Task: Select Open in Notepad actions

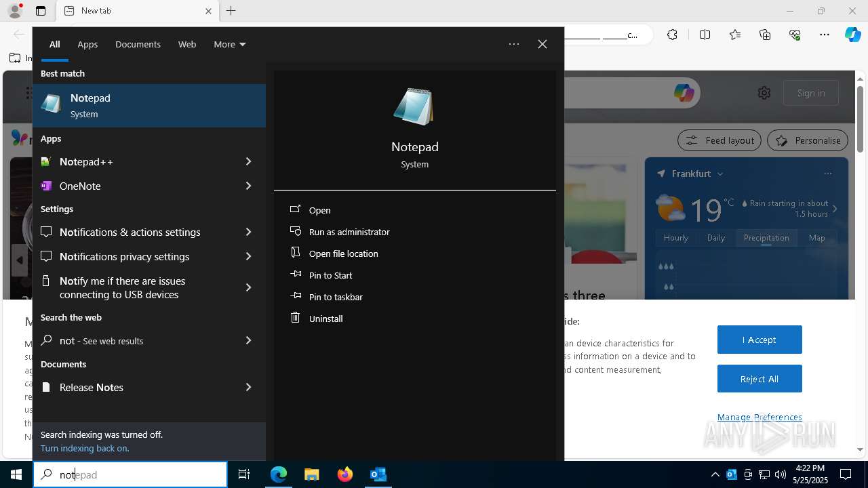Action: click(x=319, y=210)
